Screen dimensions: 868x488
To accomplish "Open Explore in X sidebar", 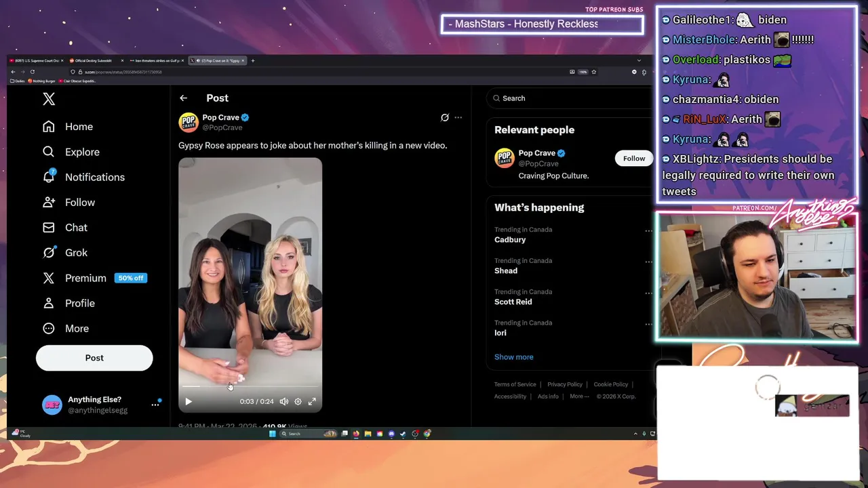I will pyautogui.click(x=71, y=152).
